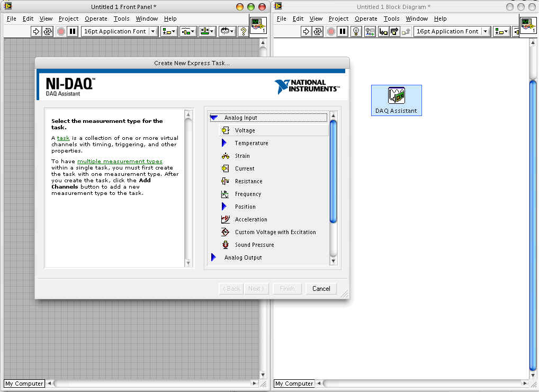Image resolution: width=539 pixels, height=392 pixels.
Task: Open Operate menu in Front Panel
Action: (x=96, y=19)
